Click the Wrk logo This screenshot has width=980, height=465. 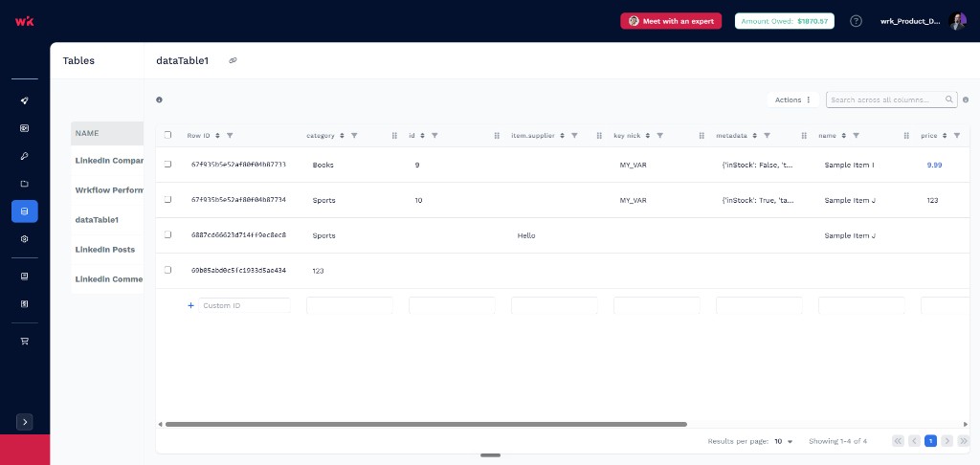point(24,21)
